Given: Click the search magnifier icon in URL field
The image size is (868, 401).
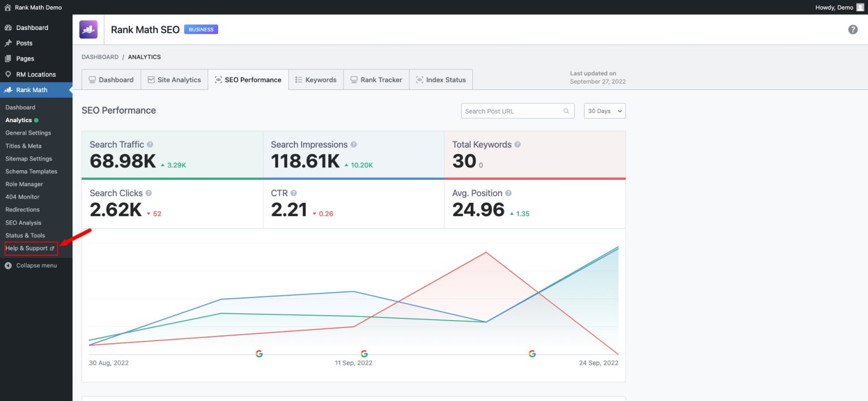Looking at the screenshot, I should [x=566, y=111].
